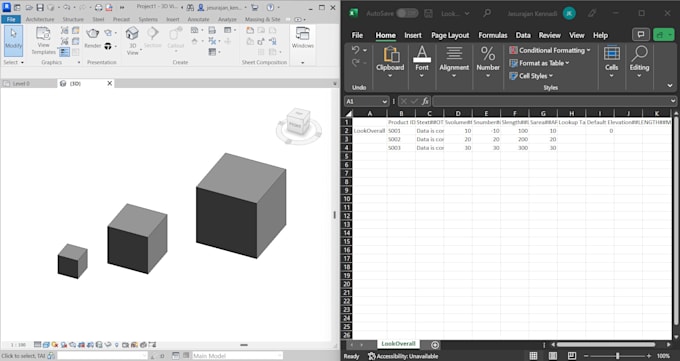Collapse the Excel ribbon with chevron
Screen dimensions: 680x361
point(670,86)
